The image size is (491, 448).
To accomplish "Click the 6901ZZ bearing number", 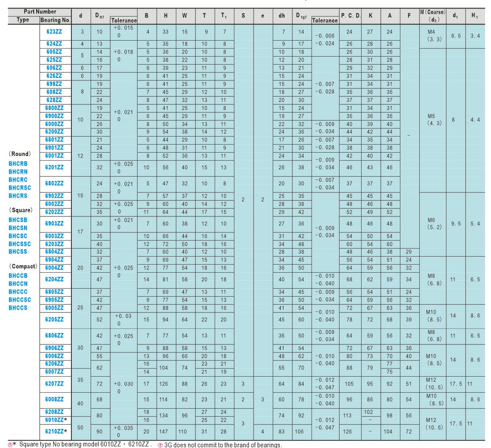I will [x=54, y=148].
